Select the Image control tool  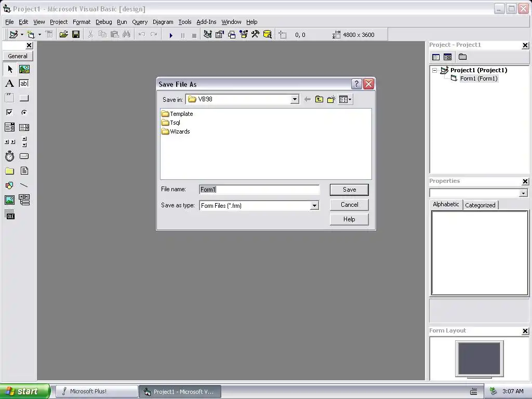10,200
